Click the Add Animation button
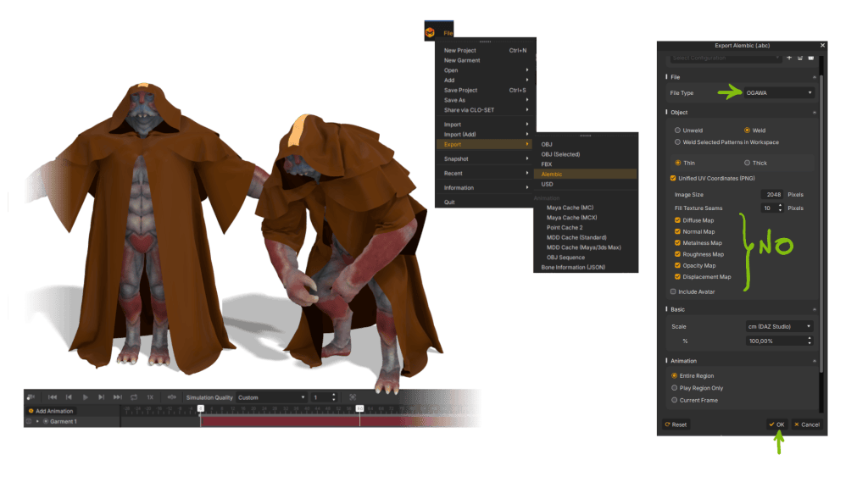This screenshot has height=488, width=868. pos(50,411)
